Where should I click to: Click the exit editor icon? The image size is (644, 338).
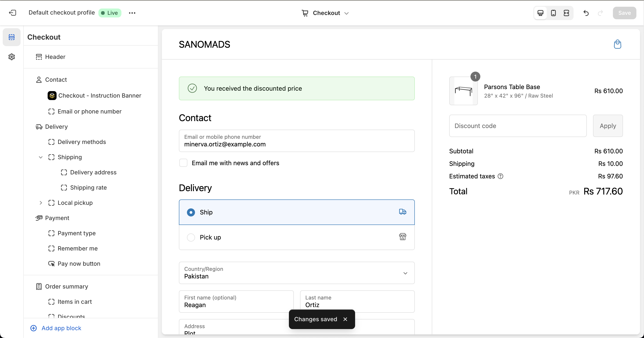point(13,13)
